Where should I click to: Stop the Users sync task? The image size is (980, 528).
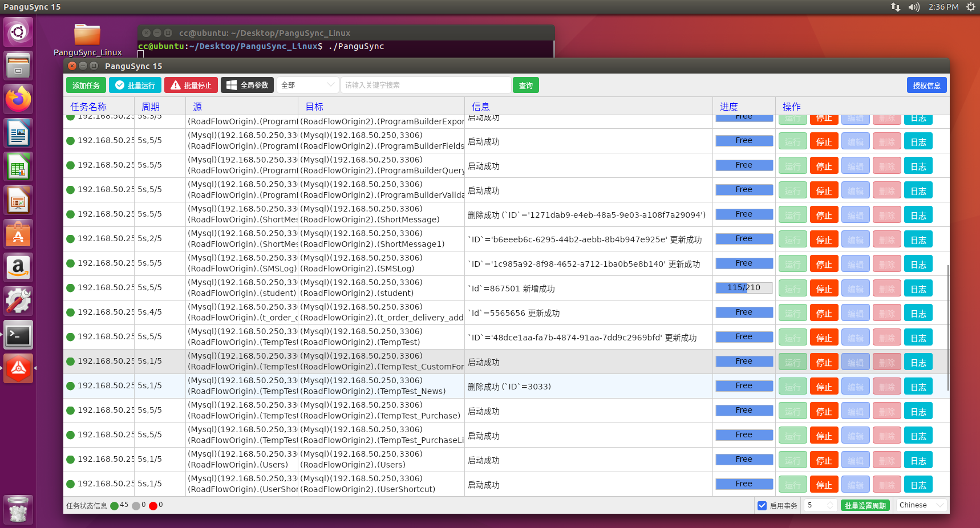824,461
